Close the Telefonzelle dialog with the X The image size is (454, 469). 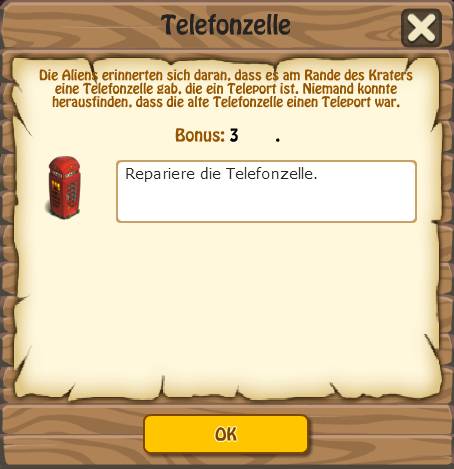[421, 28]
